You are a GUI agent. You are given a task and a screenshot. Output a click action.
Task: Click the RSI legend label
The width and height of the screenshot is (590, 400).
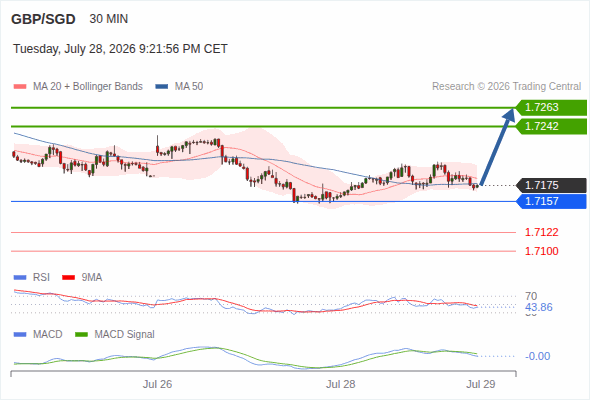(x=41, y=278)
